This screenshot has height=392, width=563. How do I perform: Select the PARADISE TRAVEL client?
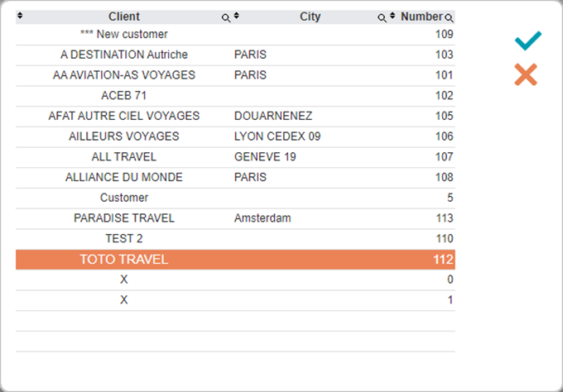coord(235,218)
